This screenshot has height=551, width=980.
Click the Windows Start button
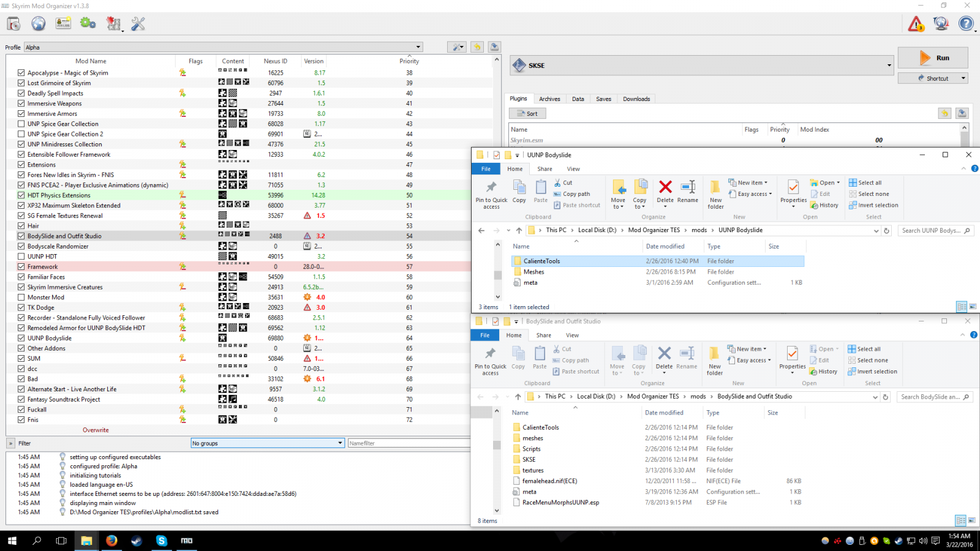coord(12,541)
